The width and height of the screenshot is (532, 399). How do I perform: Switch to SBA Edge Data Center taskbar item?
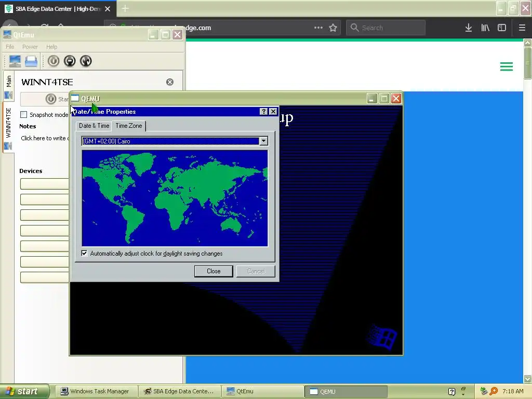pos(179,392)
